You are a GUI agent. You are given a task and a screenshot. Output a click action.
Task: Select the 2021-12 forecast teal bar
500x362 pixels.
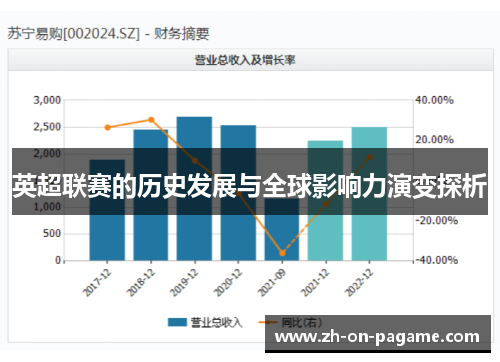(325, 200)
